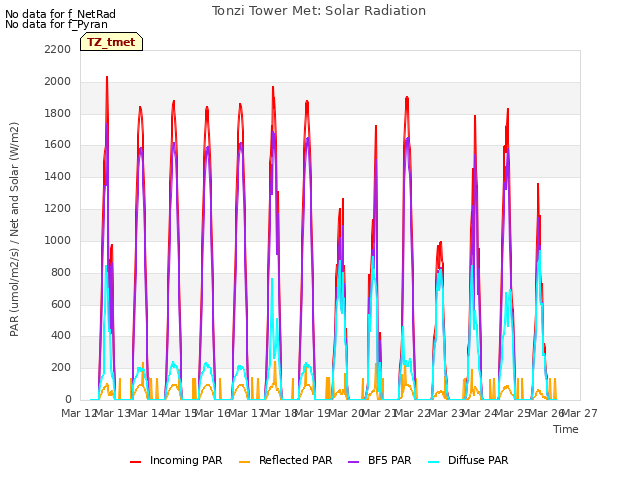640x480 pixels.
Task: Select the 'BF5 PAR' legend label
Action: pyautogui.click(x=389, y=460)
